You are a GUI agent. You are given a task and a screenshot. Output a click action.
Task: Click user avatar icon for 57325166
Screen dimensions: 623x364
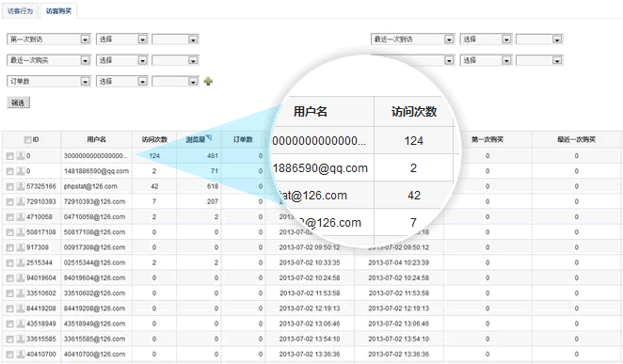point(21,186)
